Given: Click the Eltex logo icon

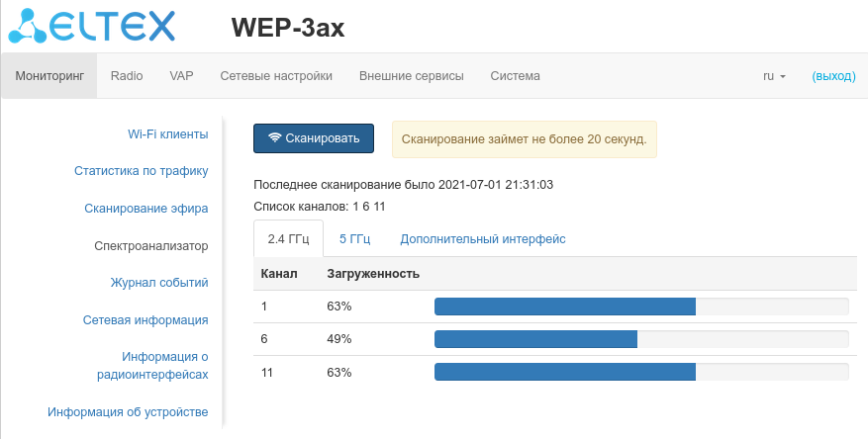Looking at the screenshot, I should coord(26,27).
